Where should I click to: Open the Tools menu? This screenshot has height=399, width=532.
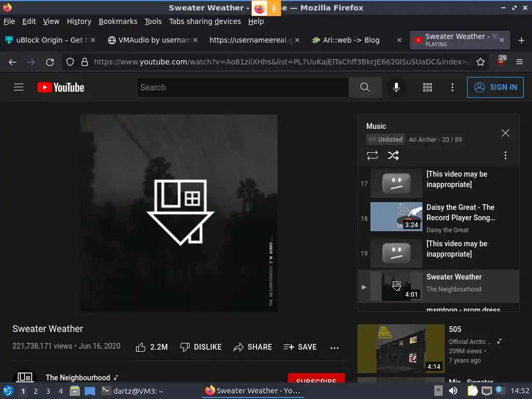[153, 21]
